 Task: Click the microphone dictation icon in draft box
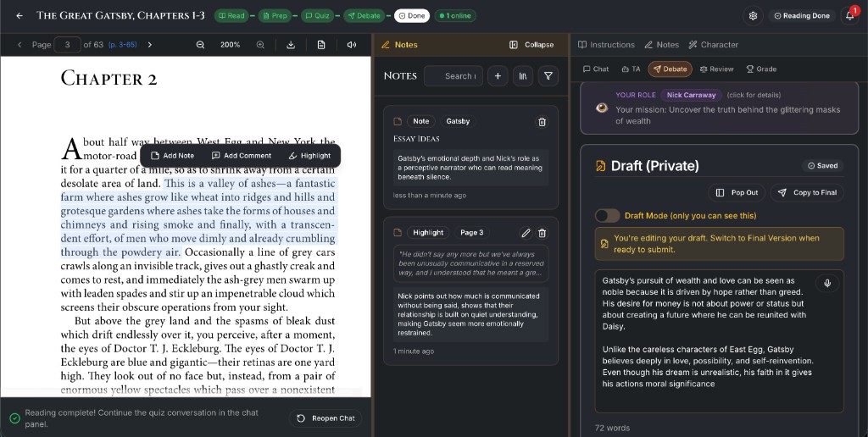(827, 283)
